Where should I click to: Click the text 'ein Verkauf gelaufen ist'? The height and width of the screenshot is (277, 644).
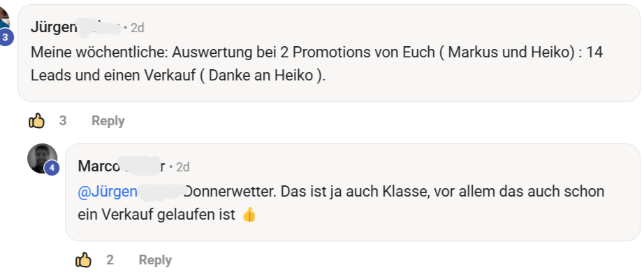(x=156, y=215)
